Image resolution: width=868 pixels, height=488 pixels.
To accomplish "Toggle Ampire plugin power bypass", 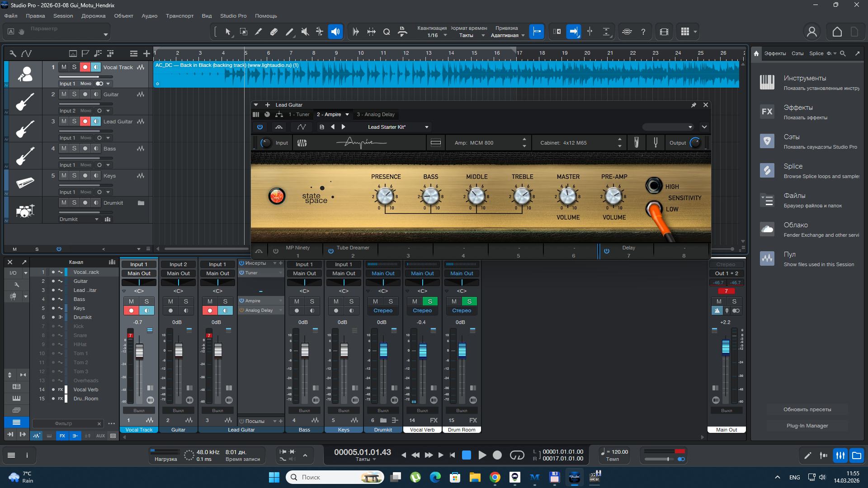I will tap(260, 127).
